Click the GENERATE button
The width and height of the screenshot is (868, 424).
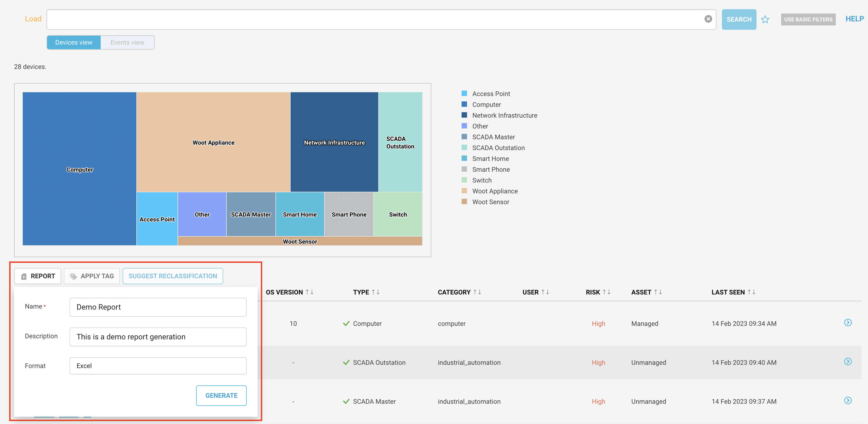[x=221, y=395]
